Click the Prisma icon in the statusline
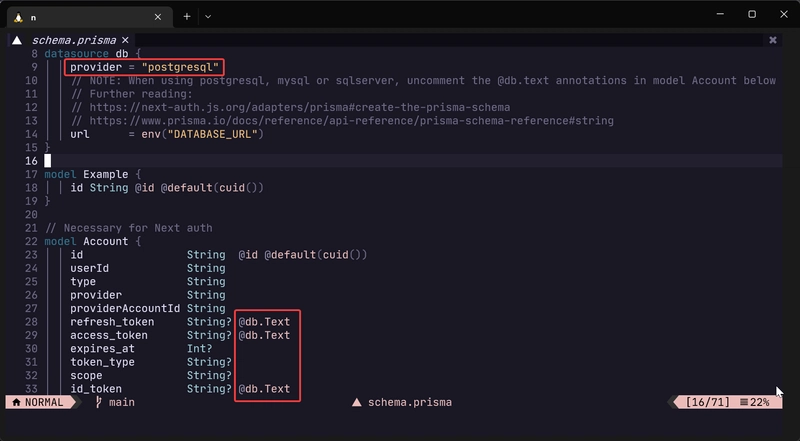The height and width of the screenshot is (441, 800). (x=357, y=402)
